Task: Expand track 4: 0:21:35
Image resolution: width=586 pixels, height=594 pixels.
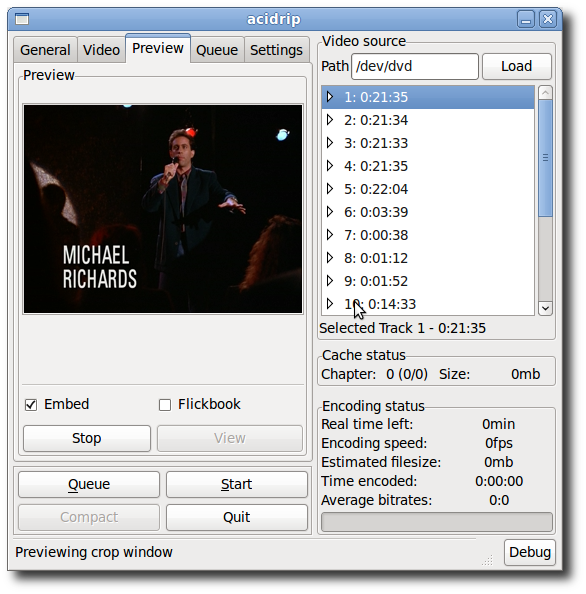Action: coord(330,166)
